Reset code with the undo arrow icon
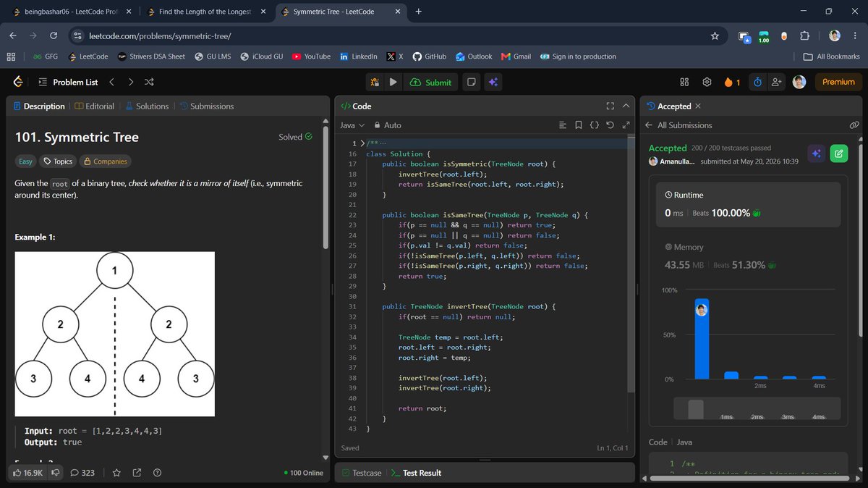Image resolution: width=868 pixels, height=488 pixels. coord(610,125)
